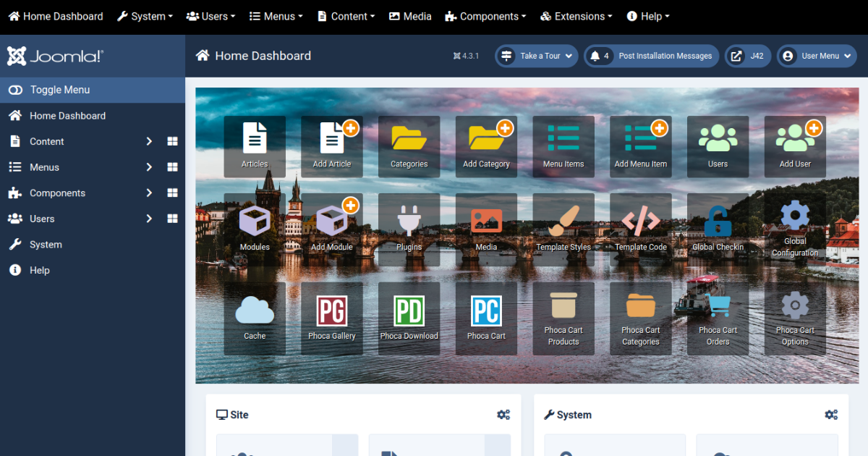This screenshot has width=868, height=456.
Task: Open Components dashboard grid icon
Action: pos(172,193)
